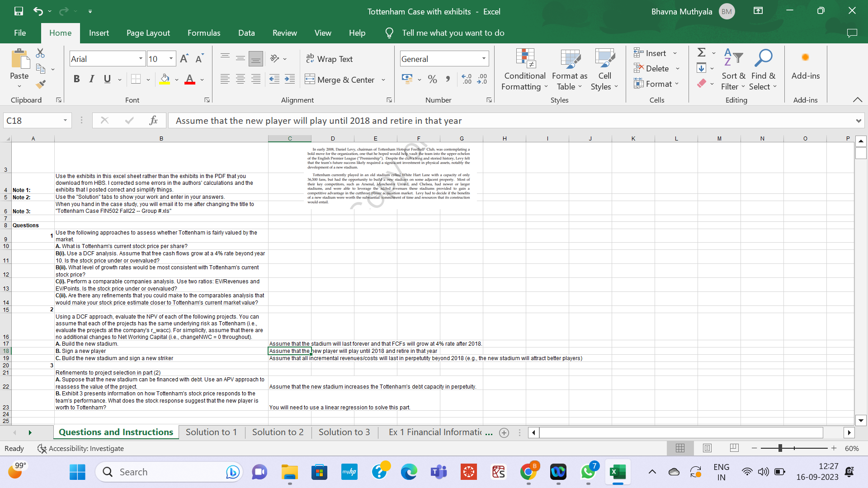
Task: Expand the Merge & Center dropdown arrow
Action: point(383,80)
